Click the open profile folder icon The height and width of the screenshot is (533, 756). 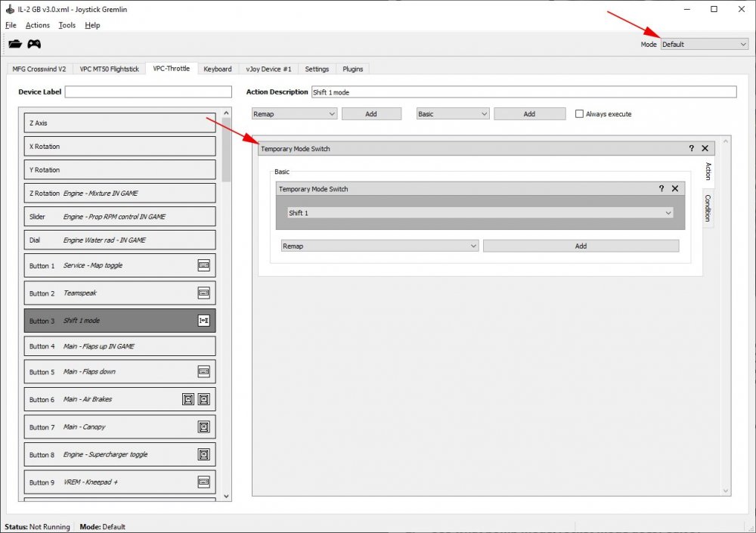click(15, 44)
